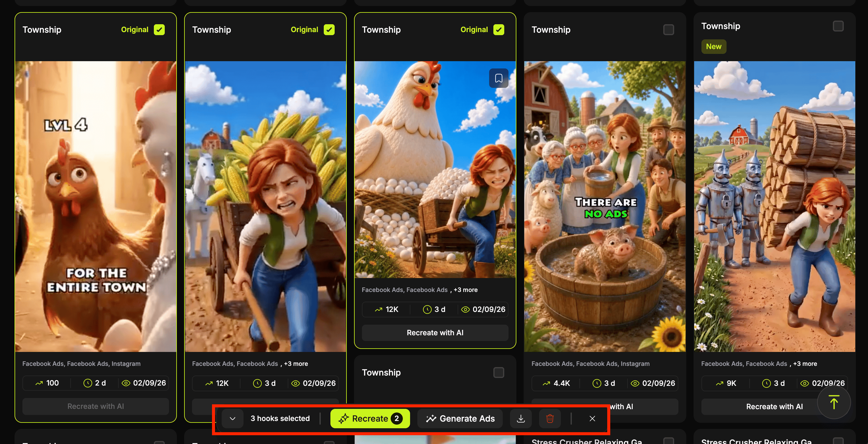Click the clock icon in the giant chicken card
This screenshot has height=444, width=868.
(427, 310)
